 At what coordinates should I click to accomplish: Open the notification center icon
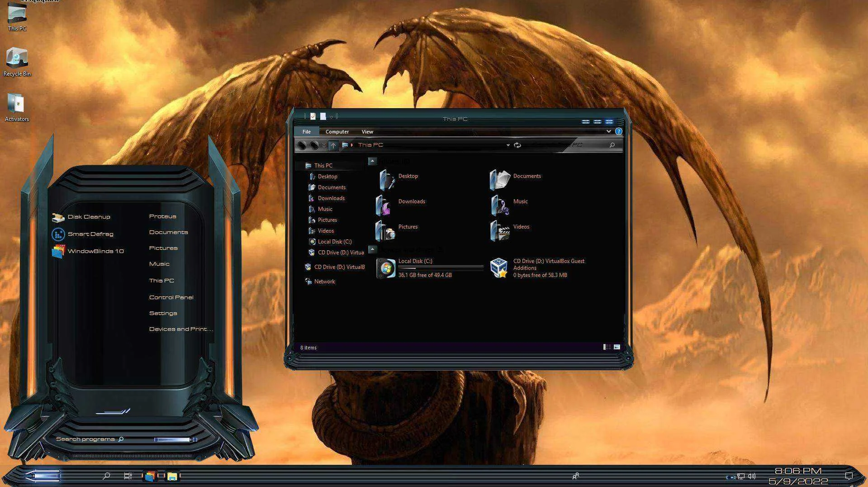point(849,476)
